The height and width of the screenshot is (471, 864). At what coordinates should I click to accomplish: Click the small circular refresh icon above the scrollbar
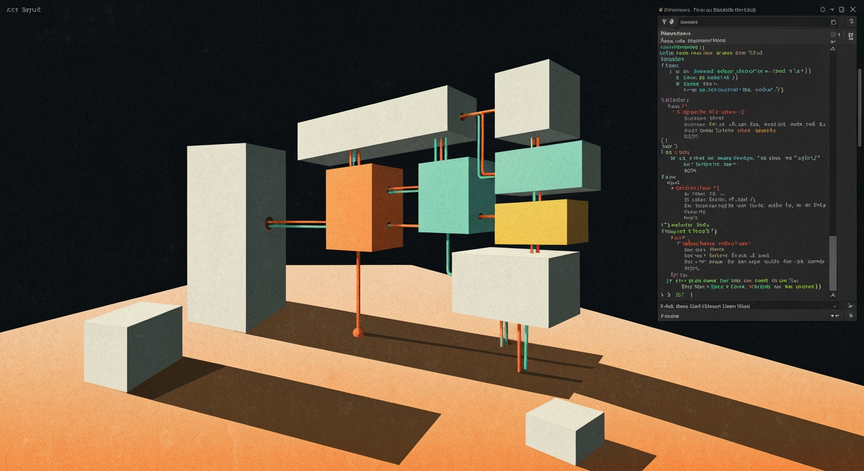(833, 34)
